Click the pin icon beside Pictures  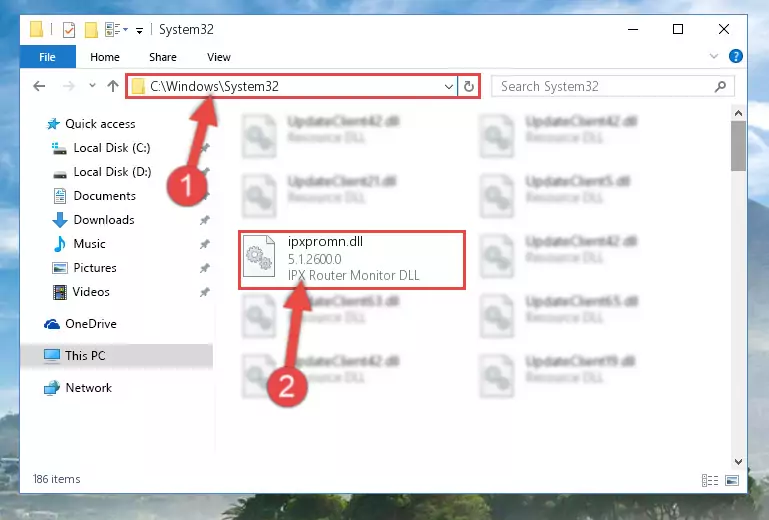coord(205,268)
